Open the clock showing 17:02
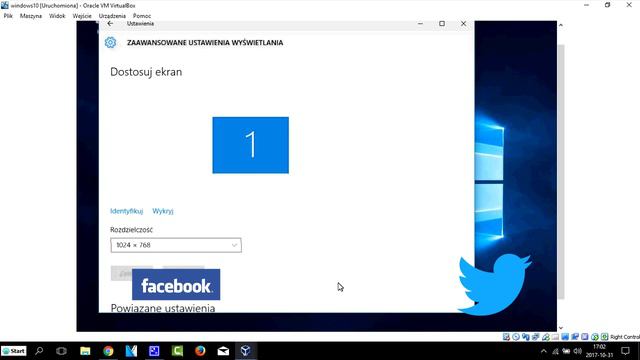 (600, 351)
